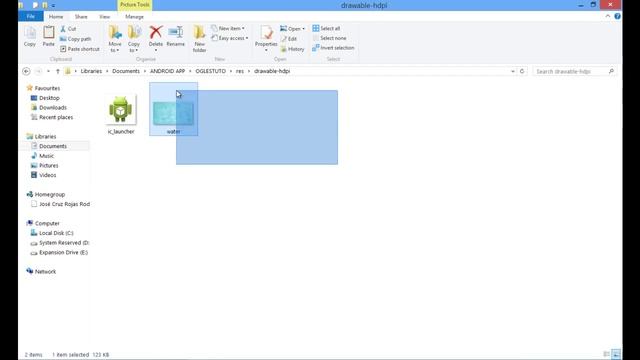The height and width of the screenshot is (360, 640).
Task: Cut the selected file
Action: coord(68,29)
